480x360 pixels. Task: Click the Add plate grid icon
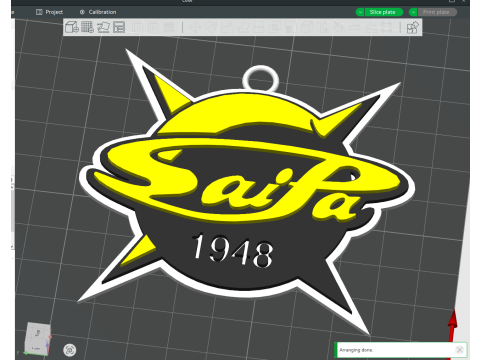(88, 27)
